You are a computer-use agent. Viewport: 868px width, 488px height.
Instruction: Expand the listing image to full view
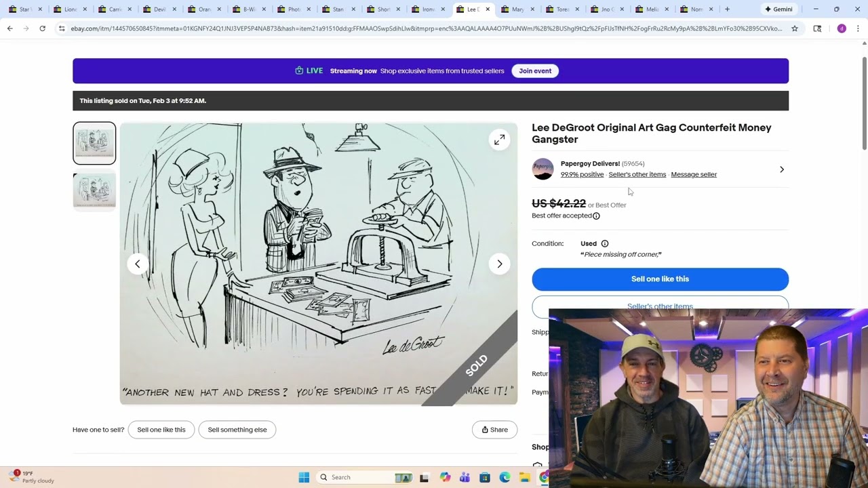coord(499,140)
